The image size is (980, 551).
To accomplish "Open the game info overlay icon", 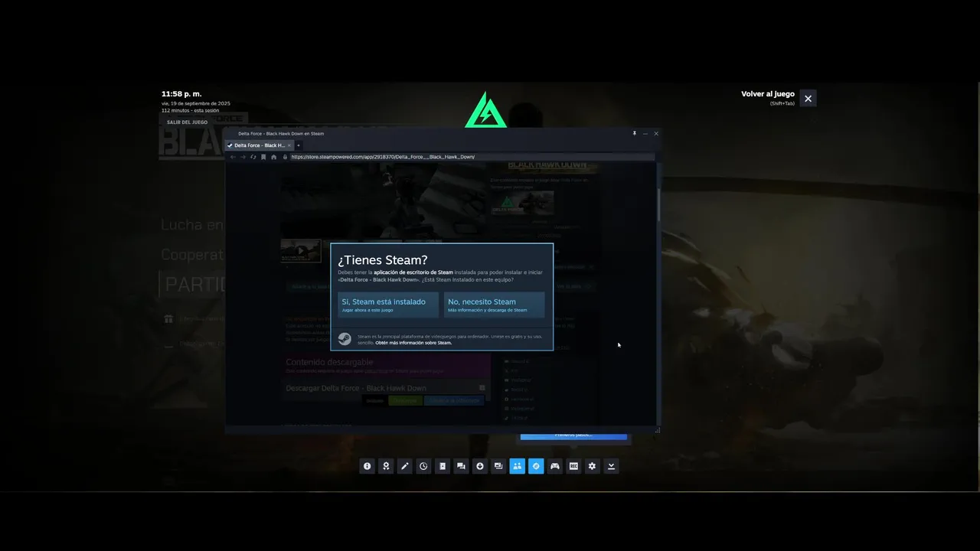I will (x=367, y=466).
